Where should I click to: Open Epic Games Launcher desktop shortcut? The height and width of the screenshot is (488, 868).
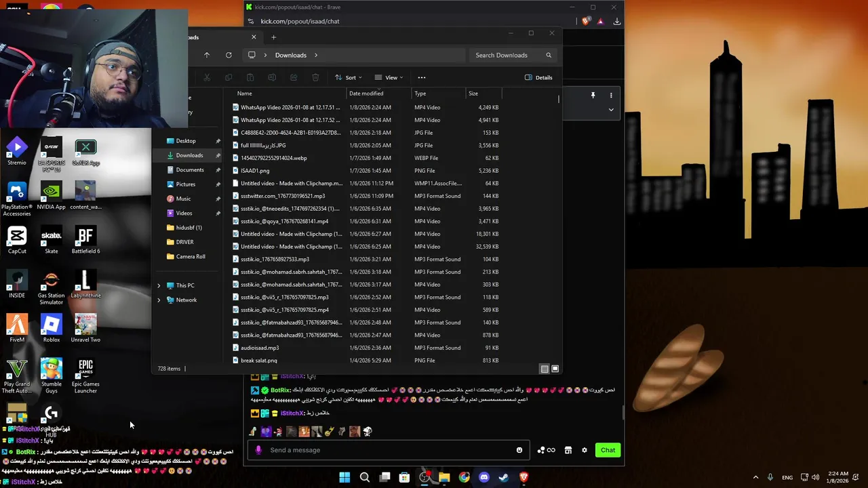point(85,376)
